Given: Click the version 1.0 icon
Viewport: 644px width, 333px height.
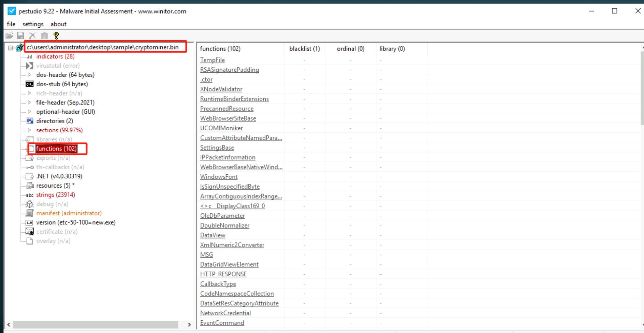Looking at the screenshot, I should click(x=30, y=222).
